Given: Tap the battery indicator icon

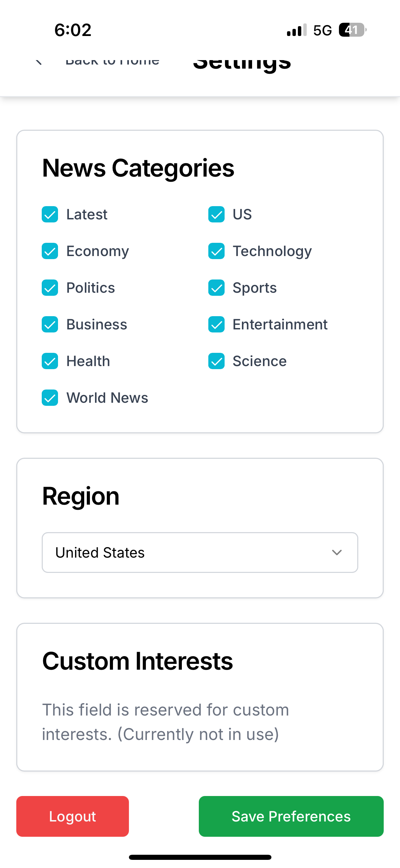Looking at the screenshot, I should pos(353,30).
